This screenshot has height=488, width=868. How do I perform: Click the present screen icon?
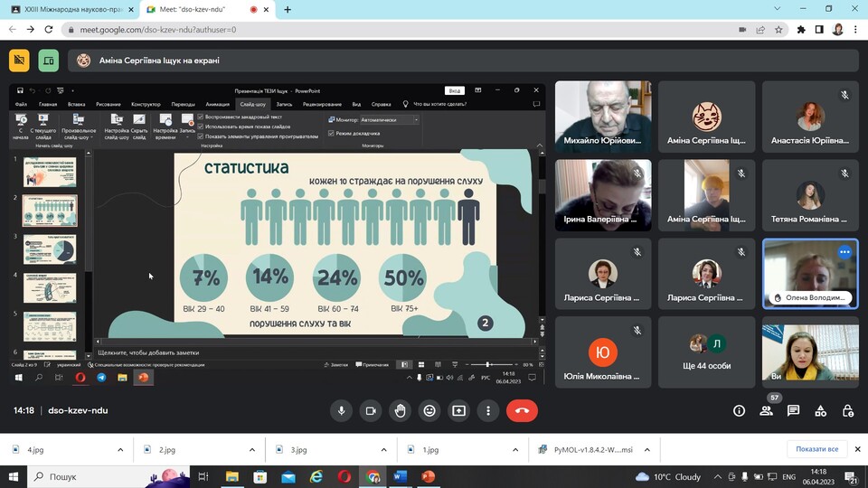(x=458, y=410)
